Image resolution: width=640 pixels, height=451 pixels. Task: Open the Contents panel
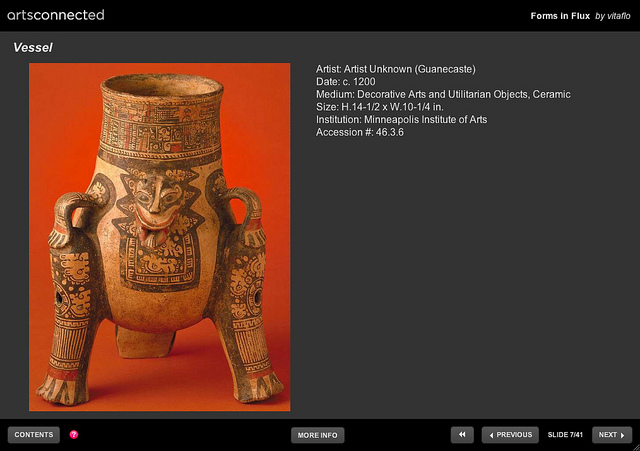point(34,435)
